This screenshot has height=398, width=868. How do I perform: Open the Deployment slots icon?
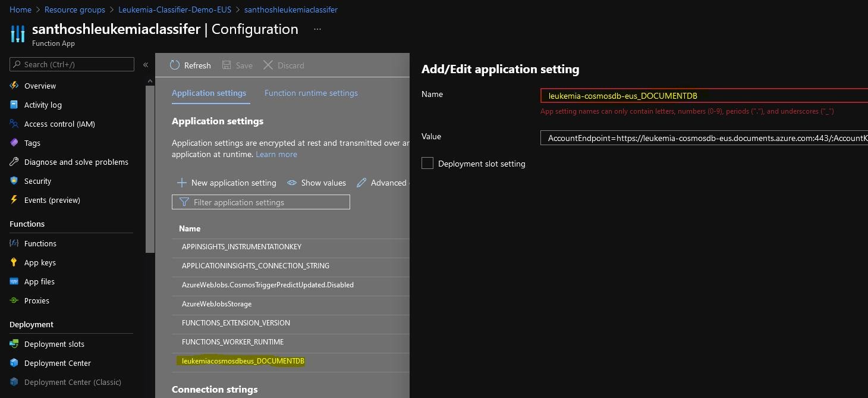[14, 344]
